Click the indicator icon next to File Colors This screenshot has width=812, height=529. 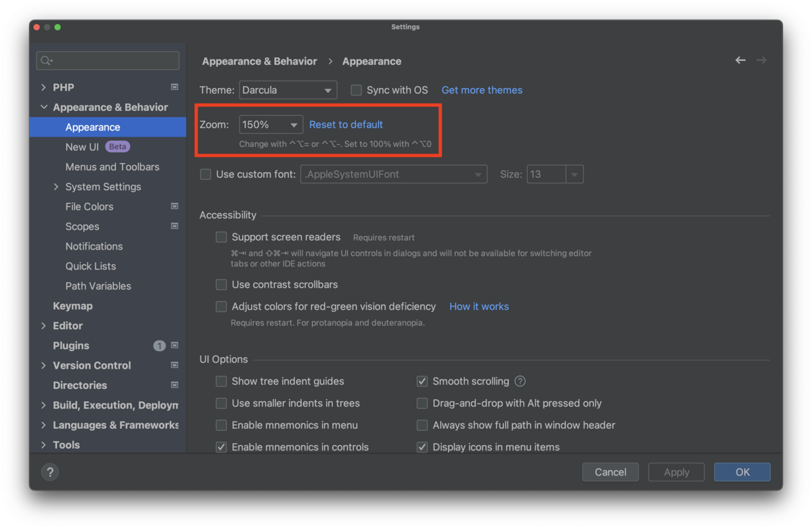click(x=174, y=206)
